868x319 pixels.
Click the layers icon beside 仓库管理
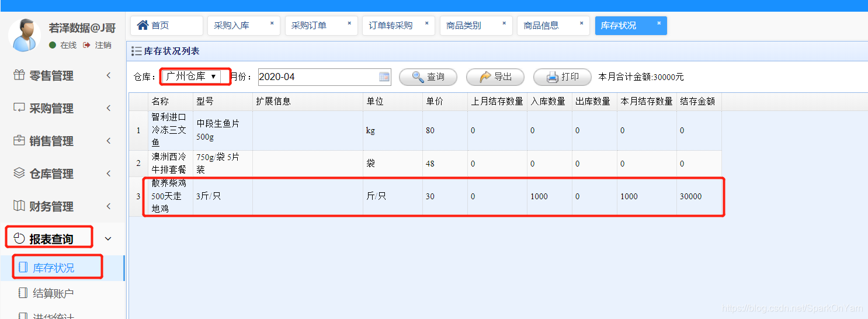pyautogui.click(x=19, y=173)
